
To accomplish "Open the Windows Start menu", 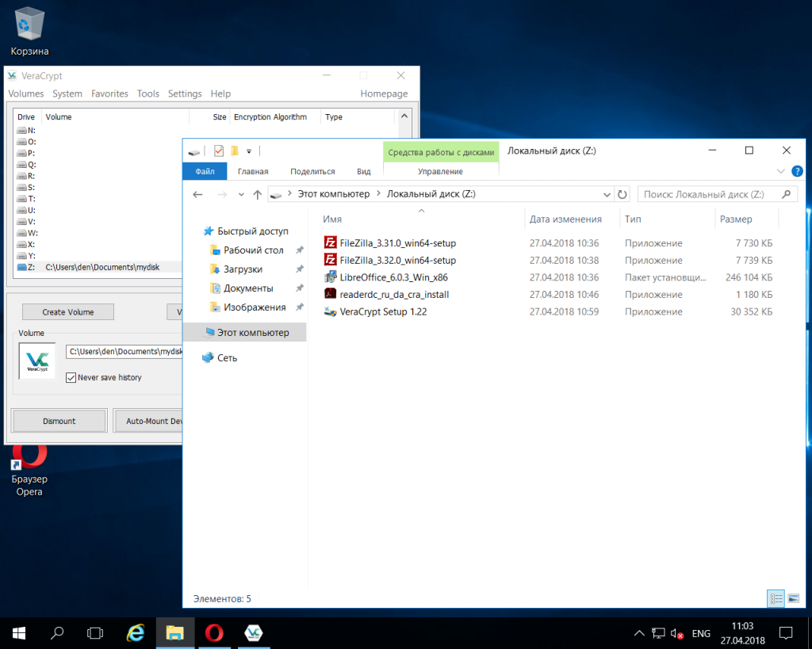I will point(19,633).
